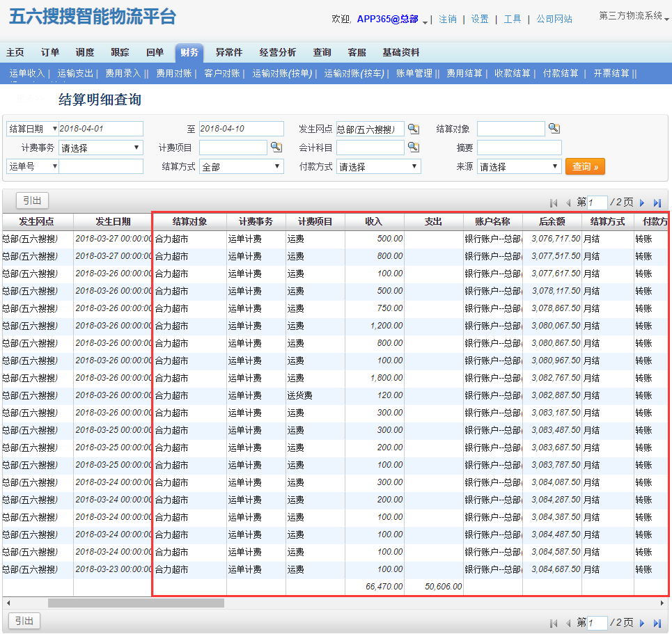Open the 会计科目 lookup search icon
This screenshot has height=634, width=672.
(414, 148)
